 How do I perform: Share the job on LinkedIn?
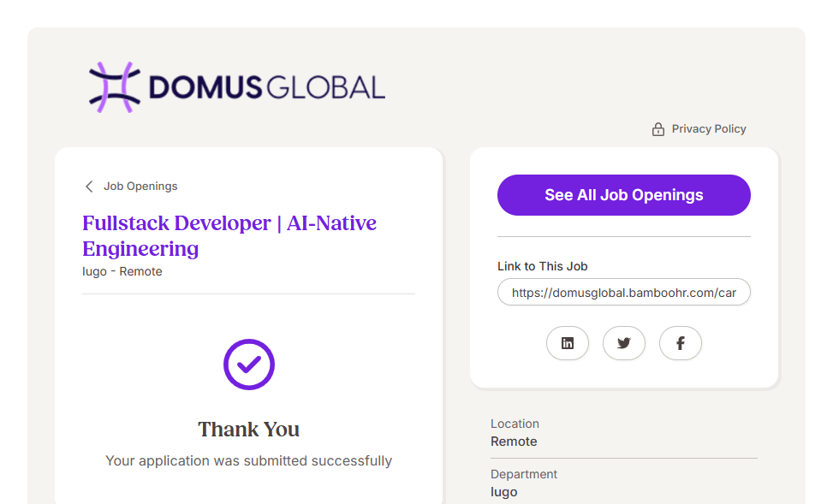(x=568, y=343)
